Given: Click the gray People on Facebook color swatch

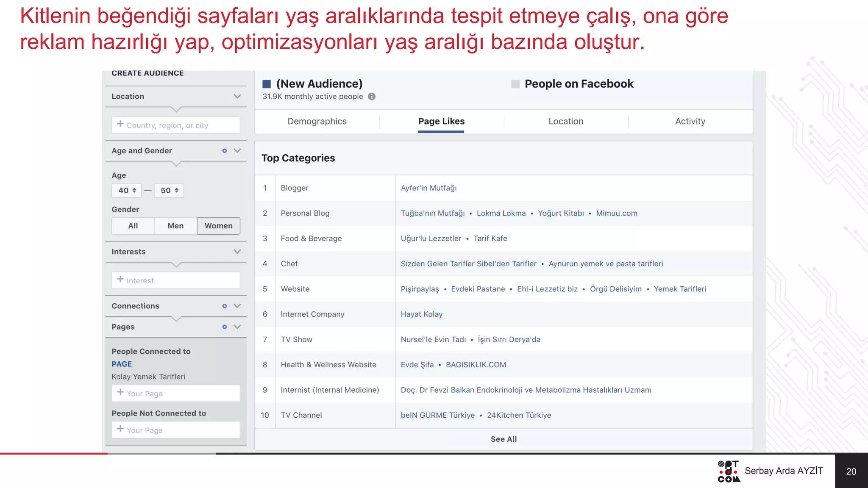Looking at the screenshot, I should pos(515,84).
